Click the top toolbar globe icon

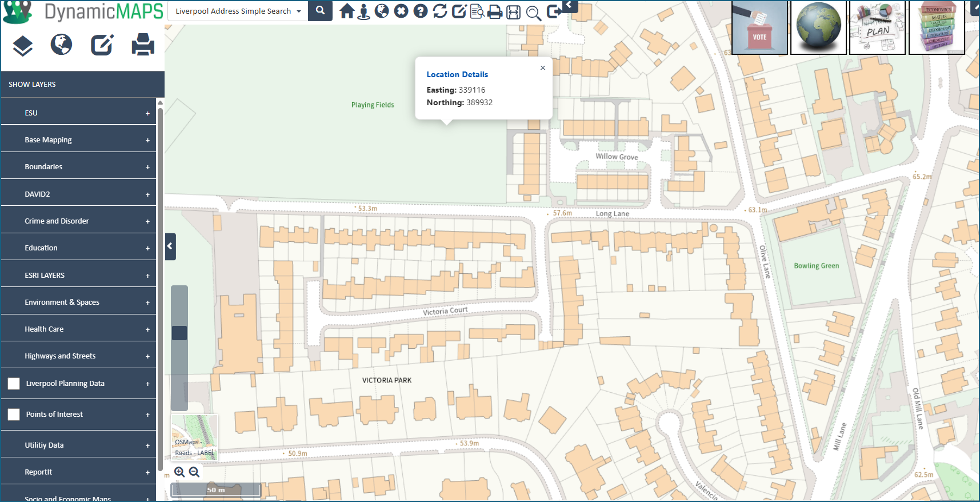[382, 11]
